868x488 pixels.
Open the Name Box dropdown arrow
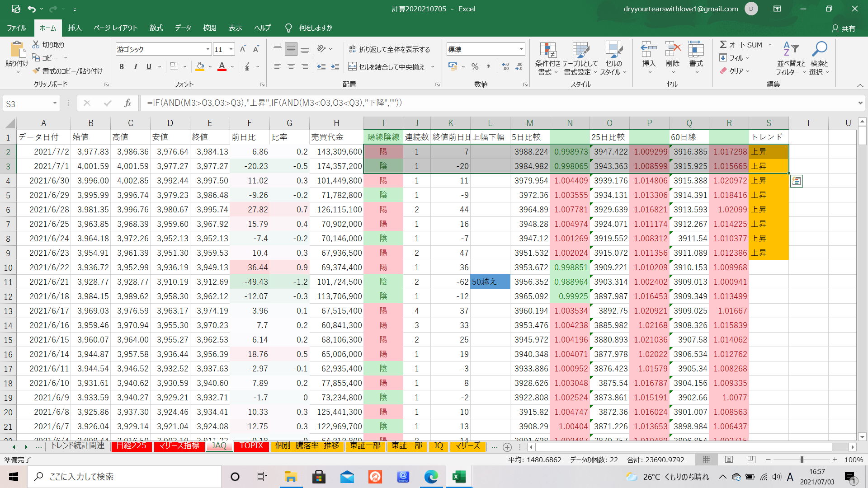[x=55, y=103]
